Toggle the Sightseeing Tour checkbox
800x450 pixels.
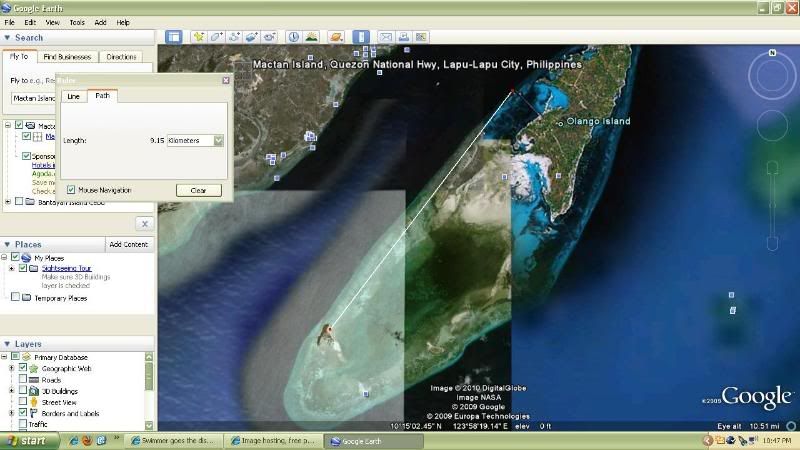point(22,268)
